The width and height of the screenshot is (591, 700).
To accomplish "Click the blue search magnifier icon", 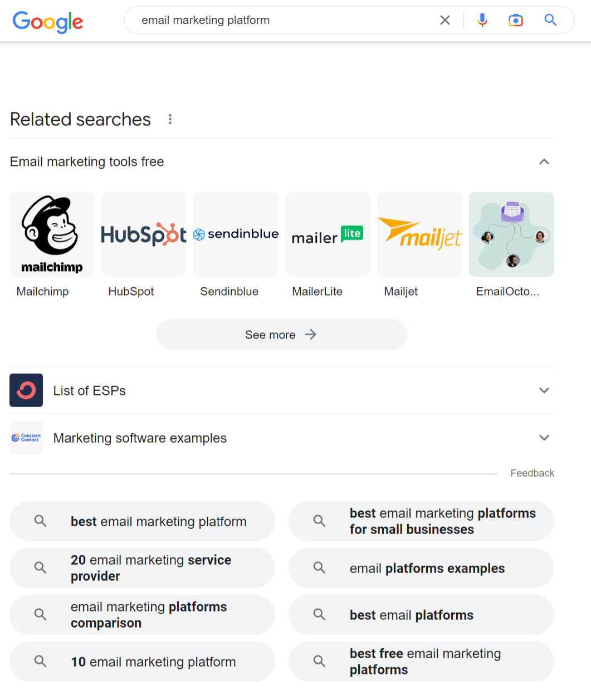I will [x=550, y=20].
